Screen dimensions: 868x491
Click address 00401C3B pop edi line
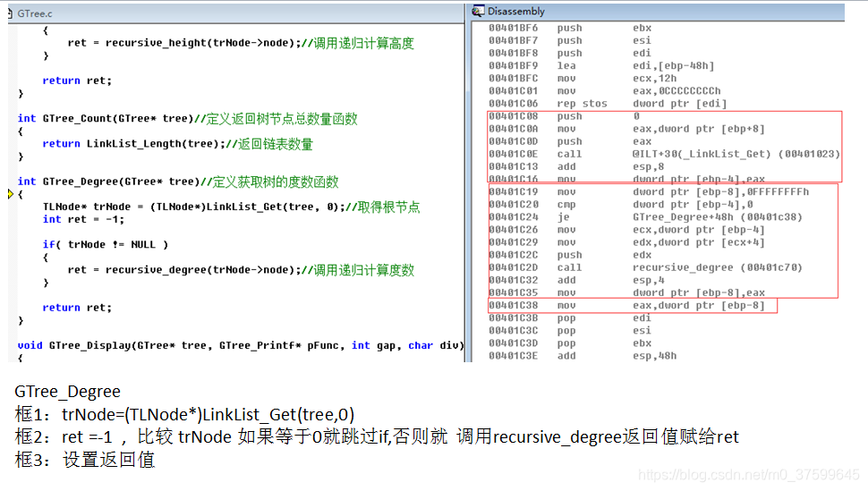click(x=570, y=317)
